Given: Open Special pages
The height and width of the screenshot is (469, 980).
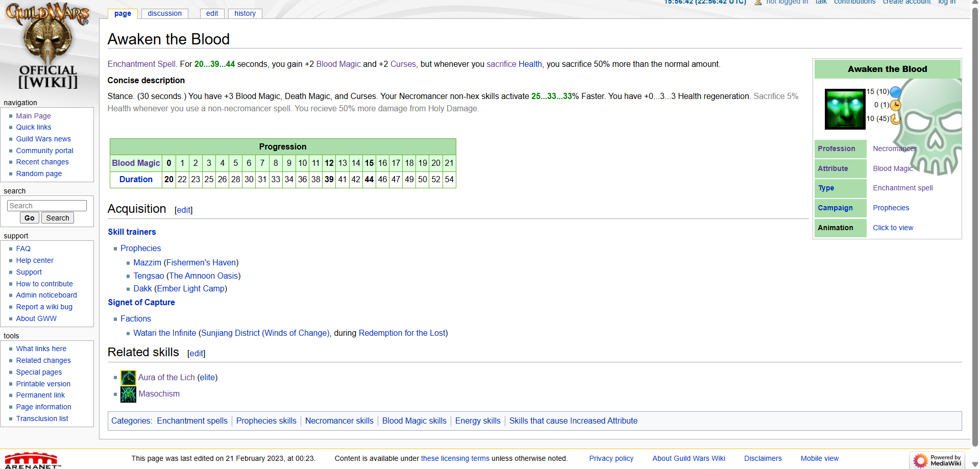Looking at the screenshot, I should pyautogui.click(x=39, y=372).
